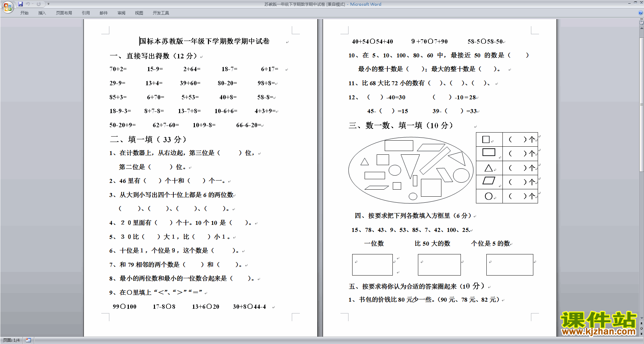Viewport: 644px width, 344px height.
Task: Open the 开发工具 ribbon tab
Action: [x=161, y=13]
